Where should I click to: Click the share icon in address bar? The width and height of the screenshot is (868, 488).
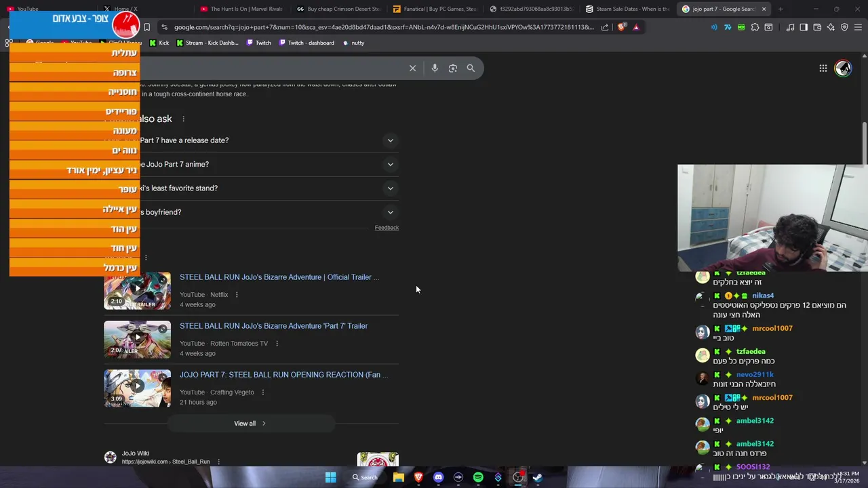(x=606, y=27)
